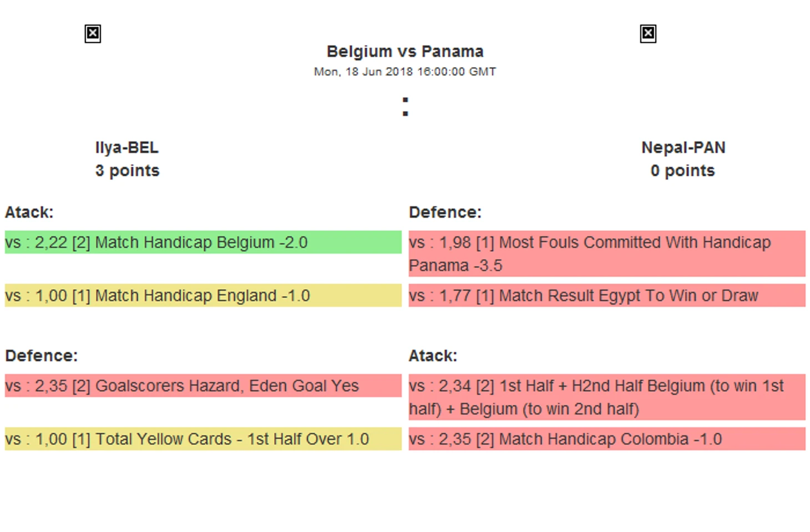Click the Most Fouls Committed Panama -3.5 row

[607, 254]
